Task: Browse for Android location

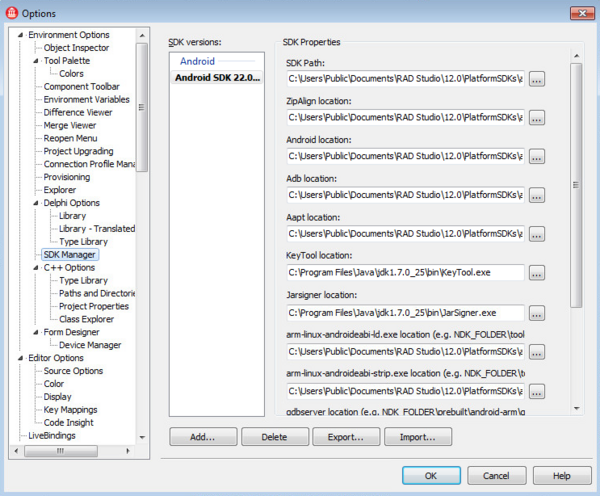Action: click(x=536, y=157)
